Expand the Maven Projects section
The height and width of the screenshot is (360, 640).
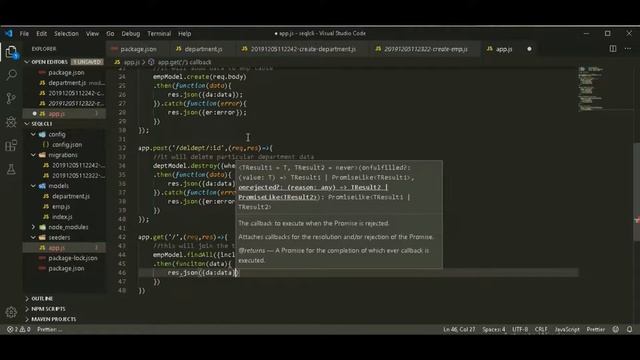tap(64, 319)
